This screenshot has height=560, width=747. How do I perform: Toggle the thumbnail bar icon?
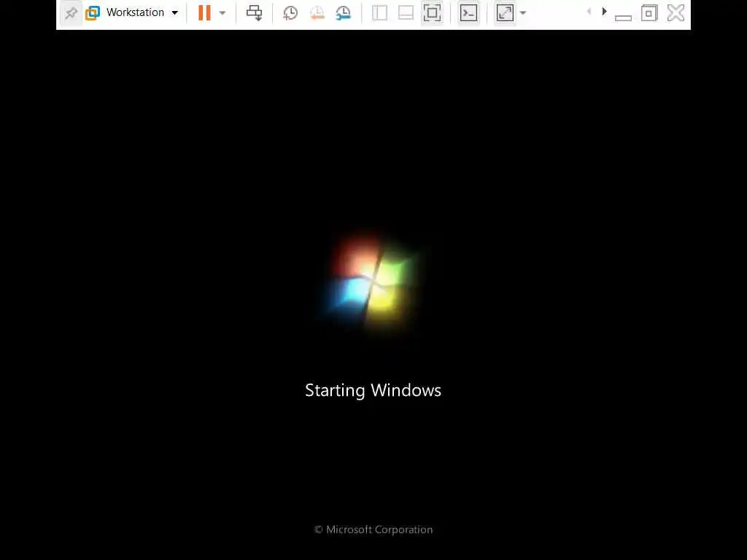406,13
